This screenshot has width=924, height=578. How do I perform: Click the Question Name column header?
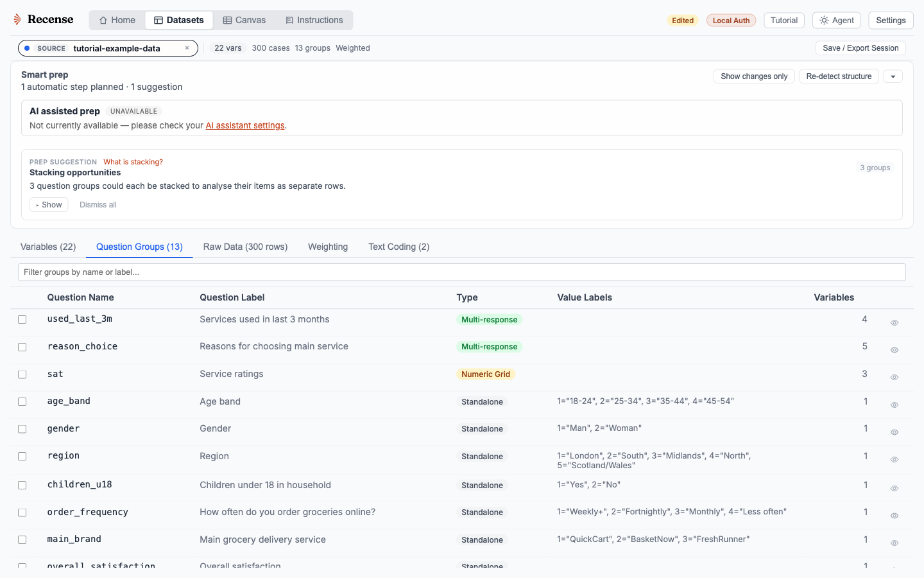80,297
